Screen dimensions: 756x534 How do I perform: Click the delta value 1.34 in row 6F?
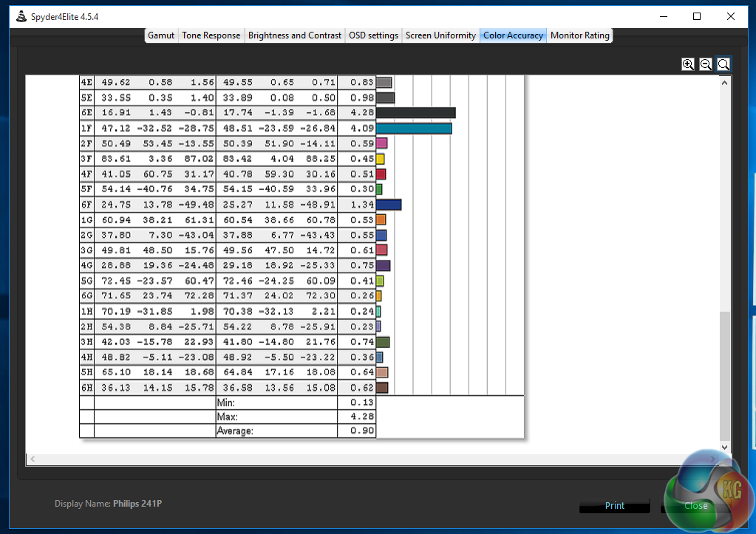(362, 205)
